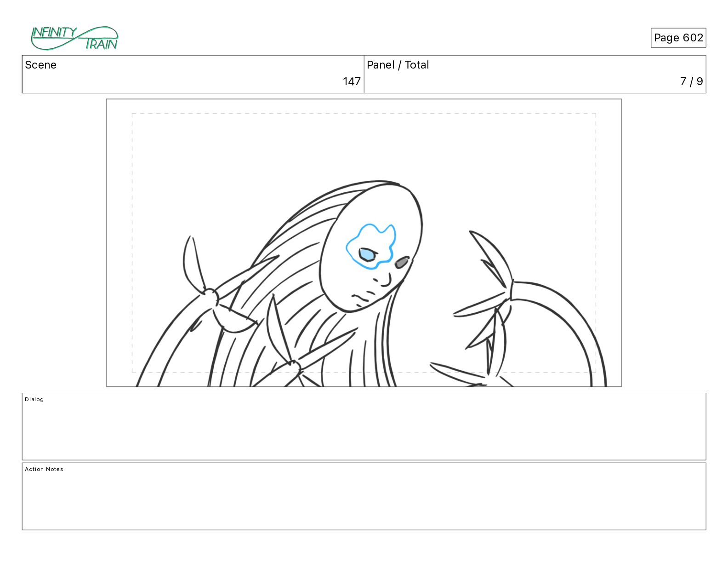Click the 'Action Notes' field label
The width and height of the screenshot is (728, 563).
(x=44, y=469)
